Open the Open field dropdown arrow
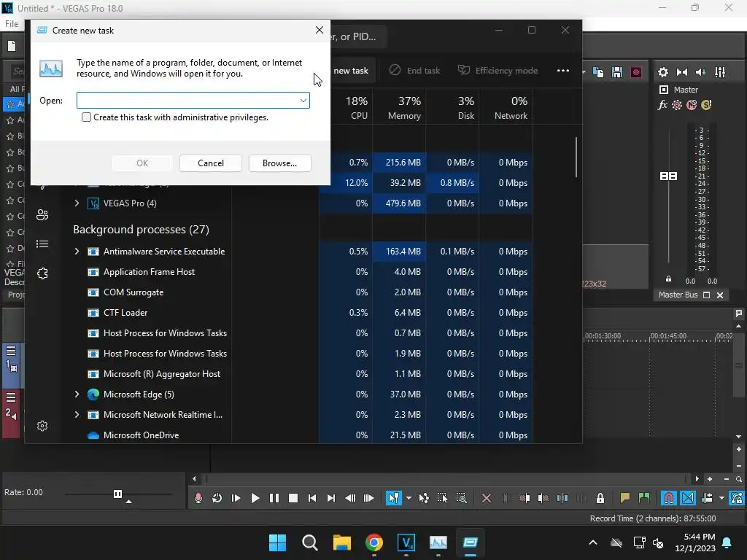This screenshot has width=747, height=560. (x=303, y=101)
